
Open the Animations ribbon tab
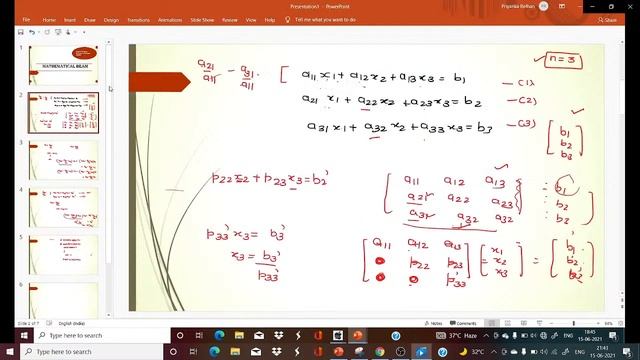(170, 20)
